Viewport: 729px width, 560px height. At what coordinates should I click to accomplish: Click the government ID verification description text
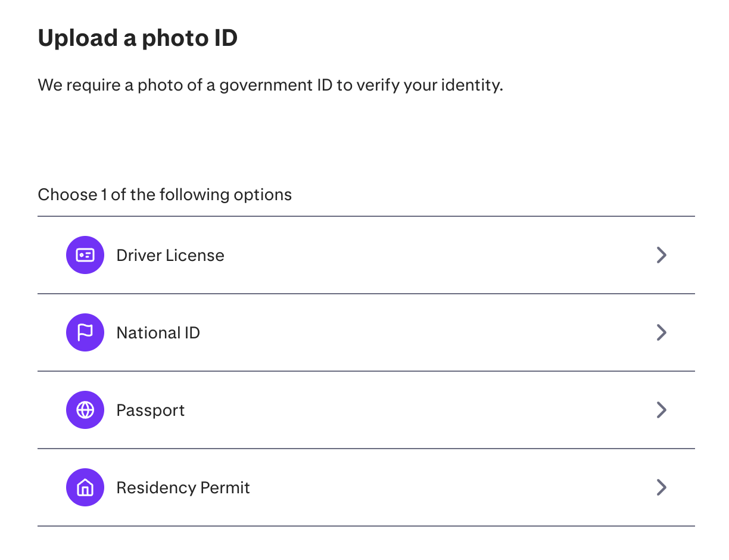click(270, 85)
